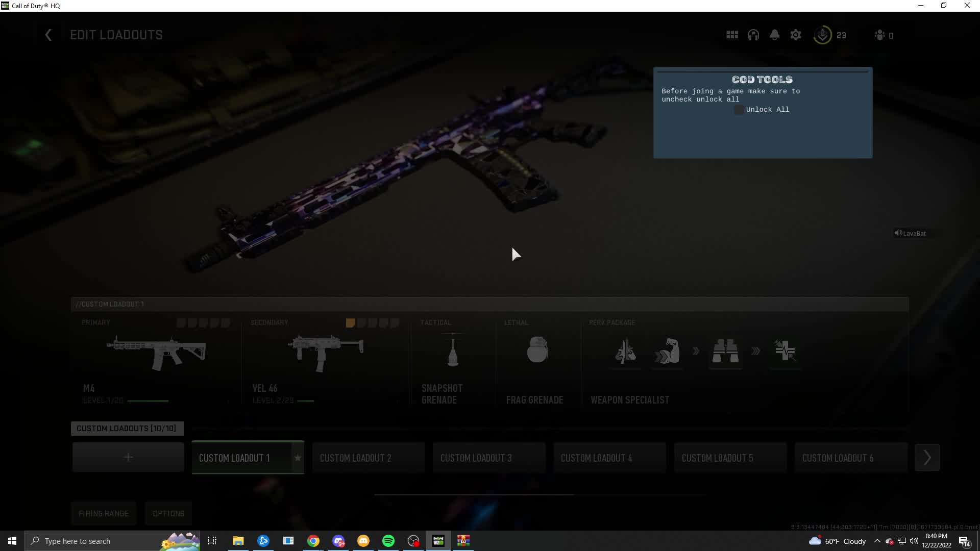Image resolution: width=980 pixels, height=551 pixels.
Task: Click the back arrow beside Edit Loadouts
Action: [48, 35]
